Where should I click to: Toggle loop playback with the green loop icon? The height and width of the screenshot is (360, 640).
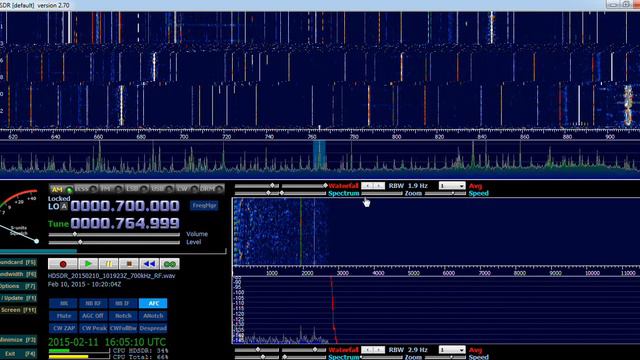pyautogui.click(x=169, y=264)
